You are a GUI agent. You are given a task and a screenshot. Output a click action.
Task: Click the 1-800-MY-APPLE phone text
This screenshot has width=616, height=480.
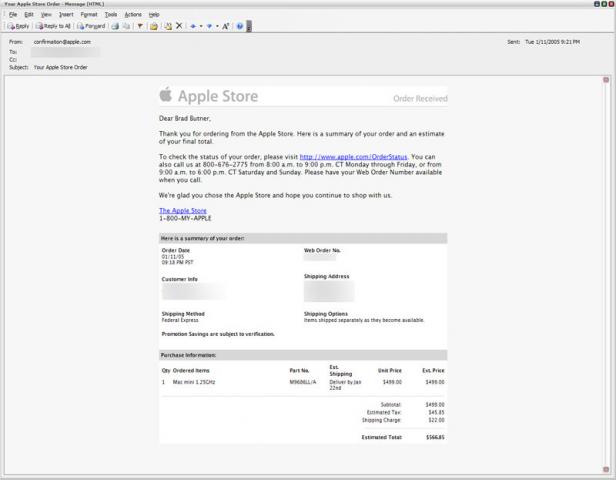[x=185, y=218]
